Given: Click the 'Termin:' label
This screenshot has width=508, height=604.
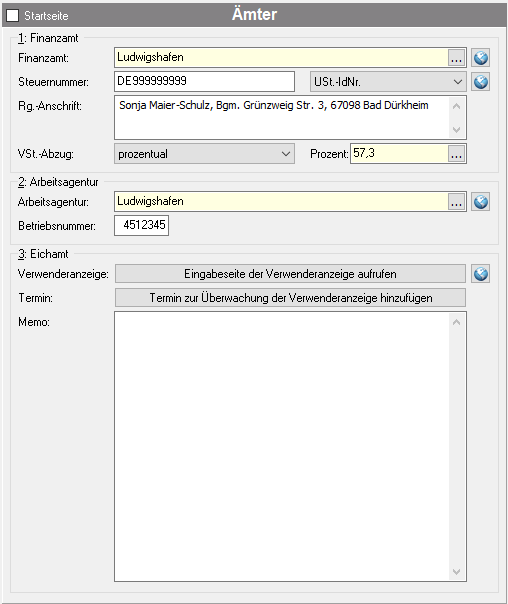Looking at the screenshot, I should (x=35, y=298).
